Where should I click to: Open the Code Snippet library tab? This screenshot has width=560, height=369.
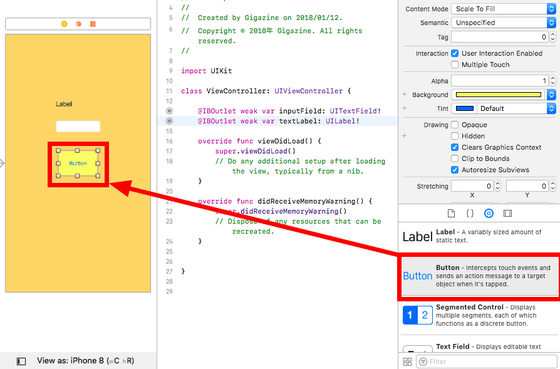pos(470,214)
